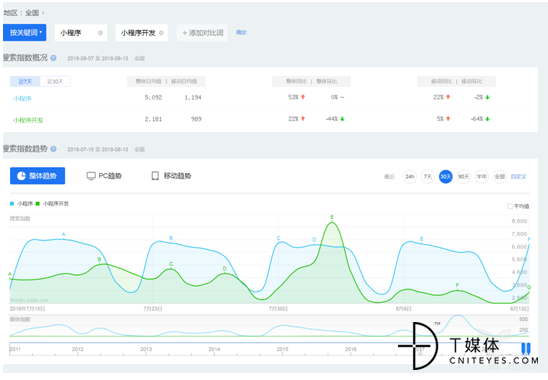Open the 自定义 custom range link

pos(518,177)
